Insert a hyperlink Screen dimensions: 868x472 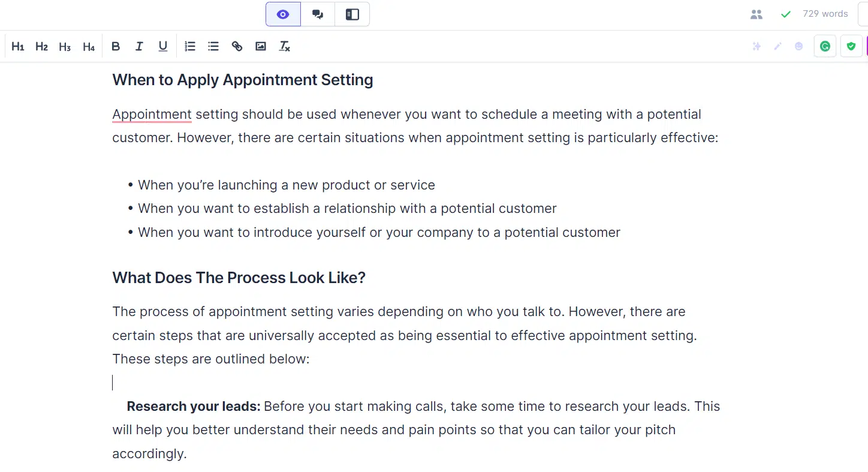(237, 46)
